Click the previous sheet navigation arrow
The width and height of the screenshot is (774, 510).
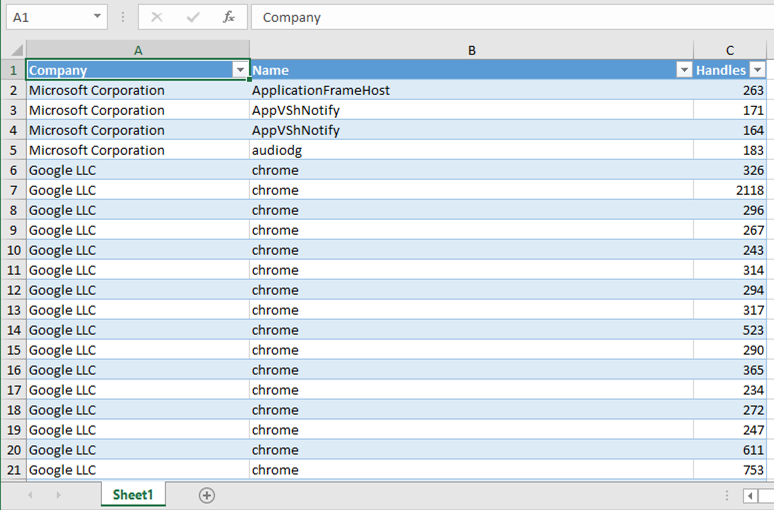31,495
